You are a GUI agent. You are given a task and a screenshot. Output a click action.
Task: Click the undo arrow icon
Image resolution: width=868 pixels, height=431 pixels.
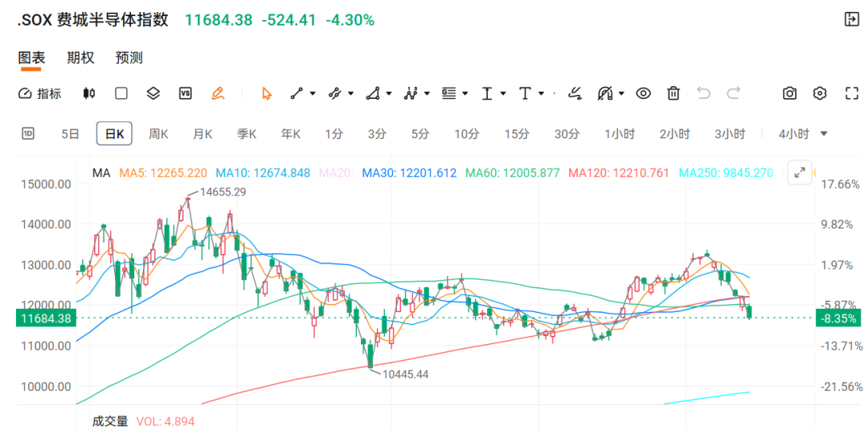tap(703, 93)
